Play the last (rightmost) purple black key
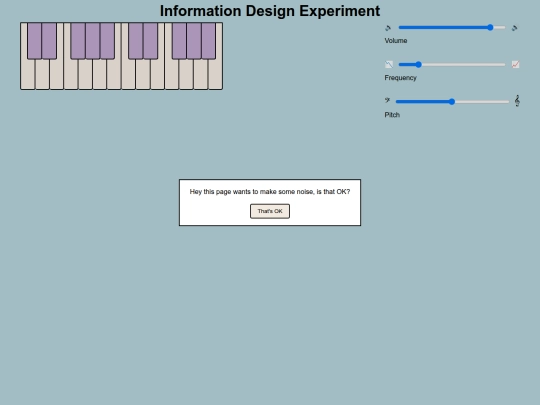This screenshot has width=540, height=405. coord(209,41)
